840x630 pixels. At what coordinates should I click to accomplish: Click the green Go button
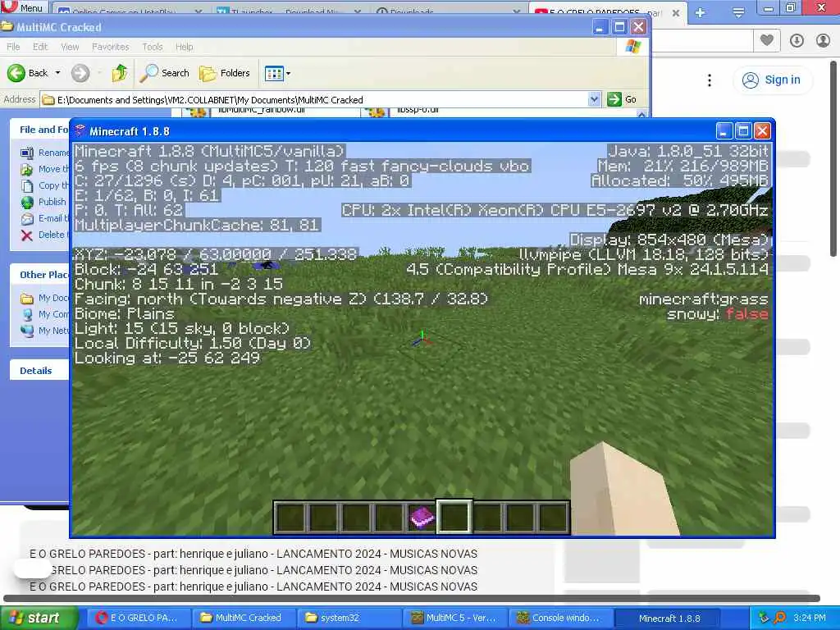pos(622,99)
